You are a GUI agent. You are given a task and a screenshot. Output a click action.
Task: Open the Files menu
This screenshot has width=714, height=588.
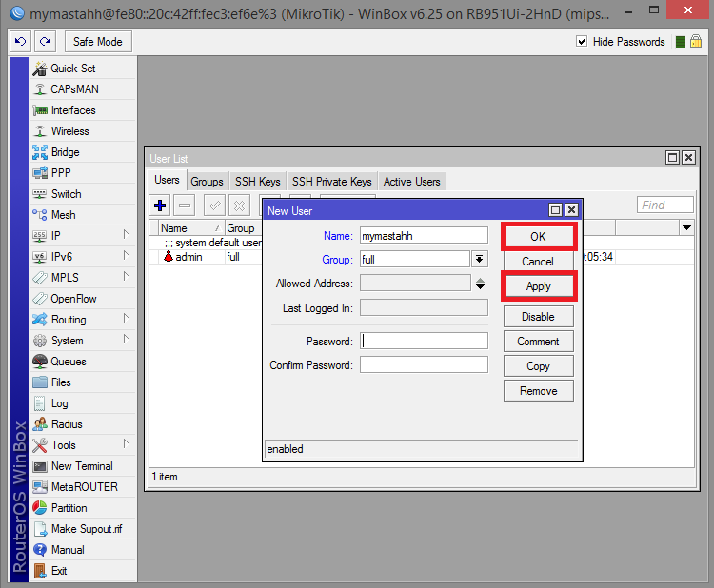coord(84,382)
